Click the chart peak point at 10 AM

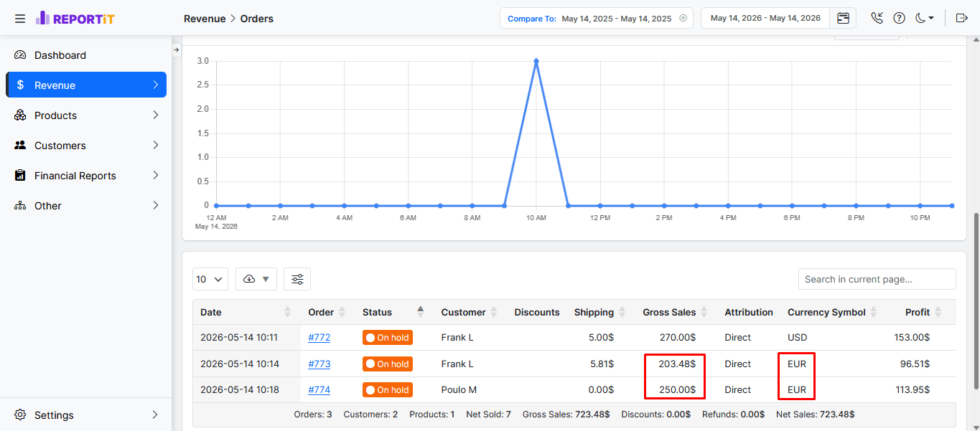536,61
